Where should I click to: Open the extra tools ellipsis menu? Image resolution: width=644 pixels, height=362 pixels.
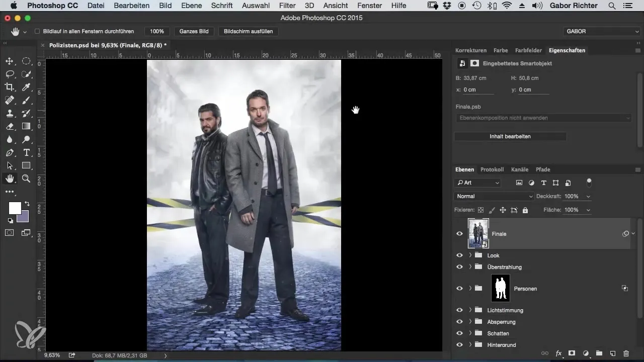[x=9, y=192]
